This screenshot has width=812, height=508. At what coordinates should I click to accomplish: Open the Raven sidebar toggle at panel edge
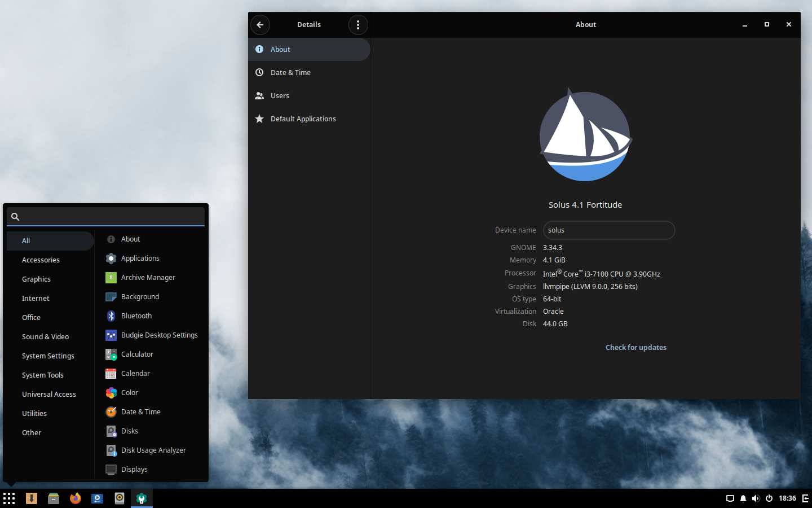click(x=805, y=498)
